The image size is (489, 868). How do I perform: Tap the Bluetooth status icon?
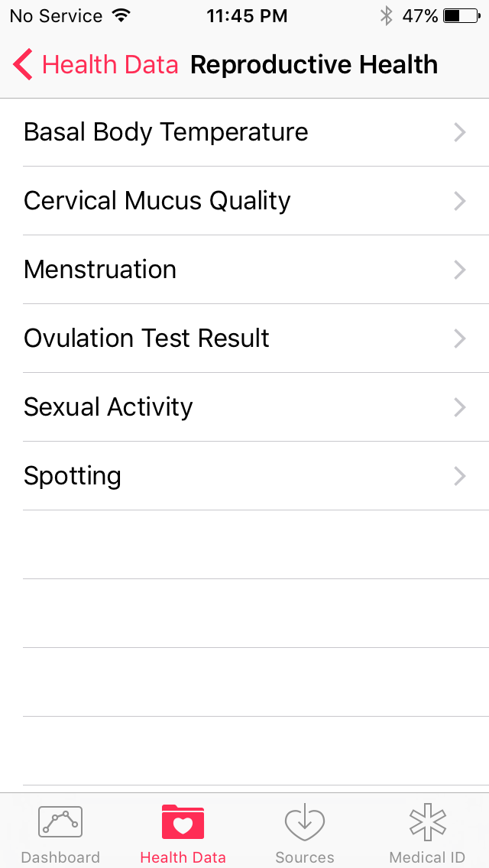pyautogui.click(x=387, y=16)
